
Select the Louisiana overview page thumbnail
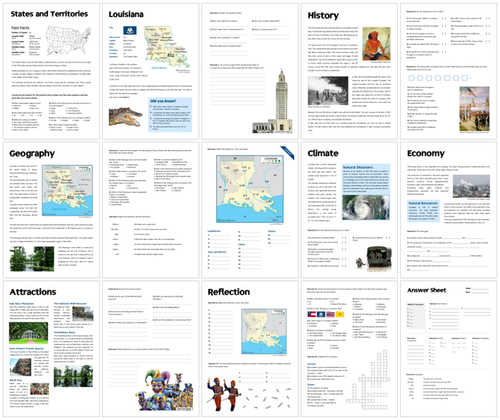tap(151, 71)
